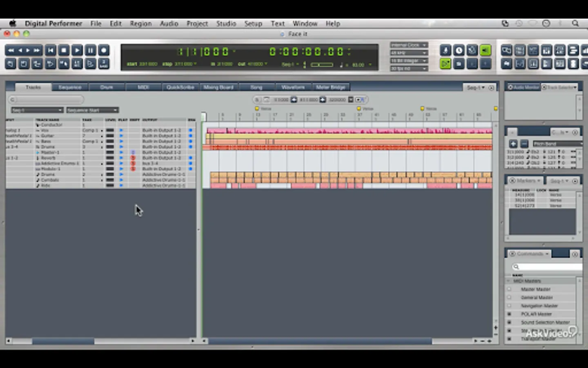Click the minus button in the event list panel
Image resolution: width=588 pixels, height=368 pixels.
tap(524, 144)
